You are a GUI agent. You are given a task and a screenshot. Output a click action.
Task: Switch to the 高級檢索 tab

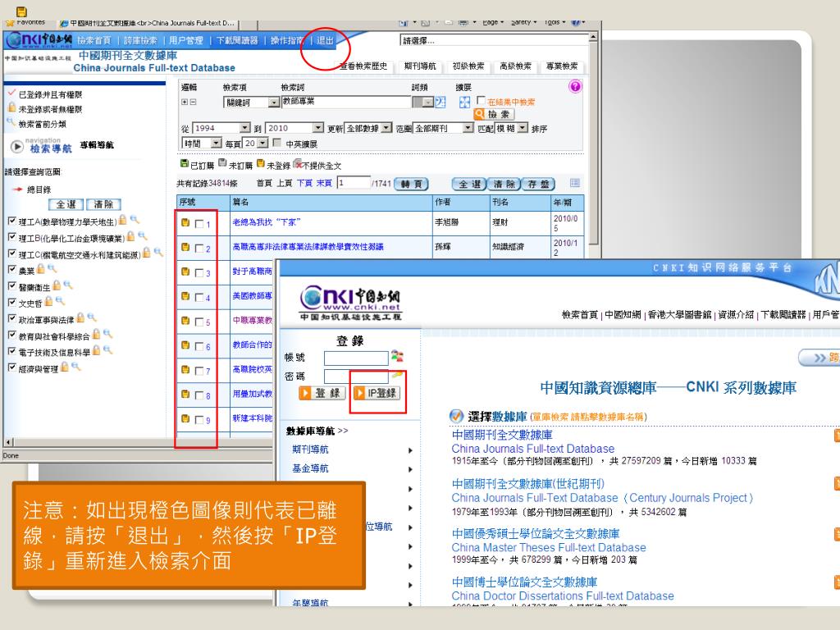515,66
